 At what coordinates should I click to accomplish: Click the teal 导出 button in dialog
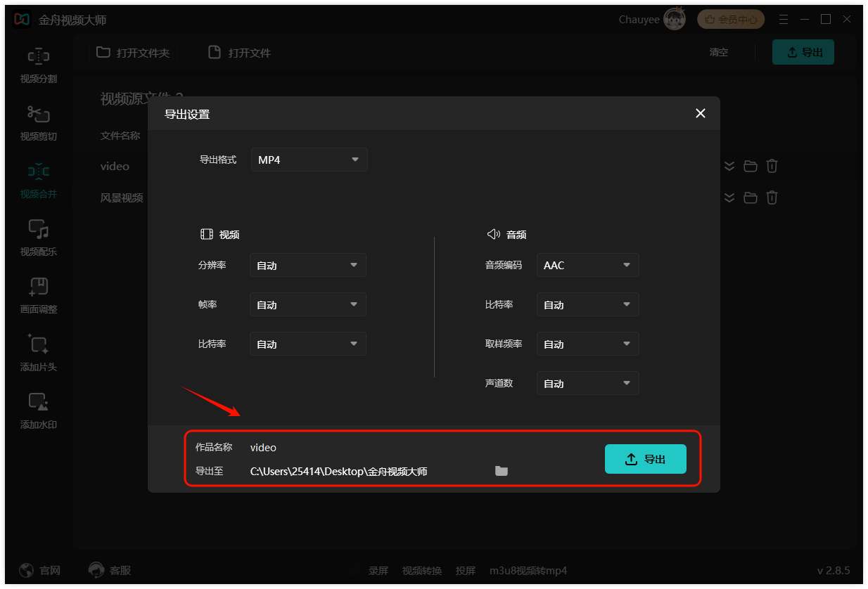[x=645, y=459]
